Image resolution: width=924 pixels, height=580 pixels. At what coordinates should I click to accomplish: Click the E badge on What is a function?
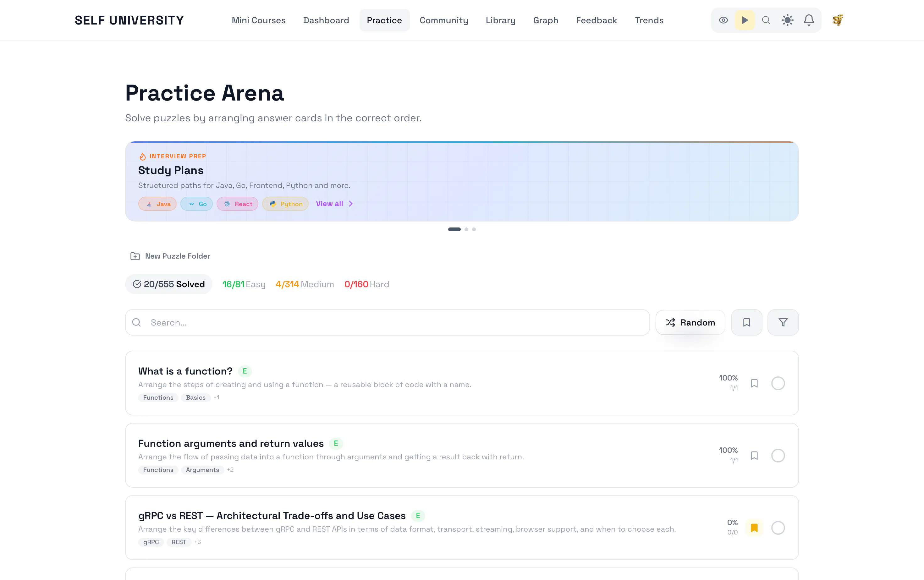pos(245,371)
